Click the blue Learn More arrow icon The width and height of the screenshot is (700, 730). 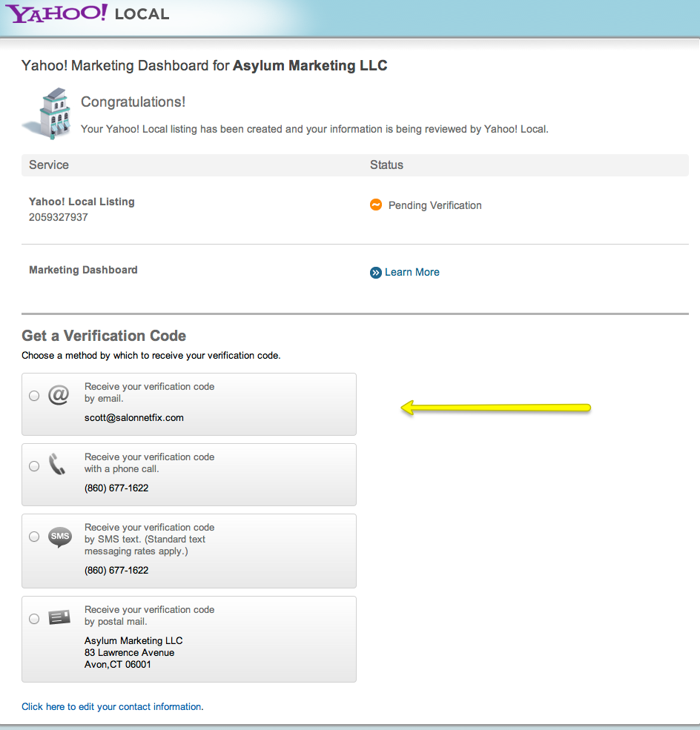click(x=376, y=273)
